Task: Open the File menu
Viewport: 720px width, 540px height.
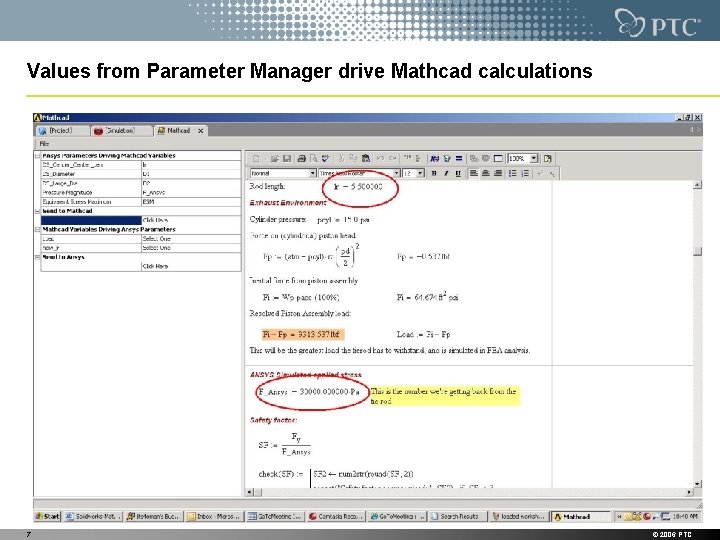Action: point(44,144)
